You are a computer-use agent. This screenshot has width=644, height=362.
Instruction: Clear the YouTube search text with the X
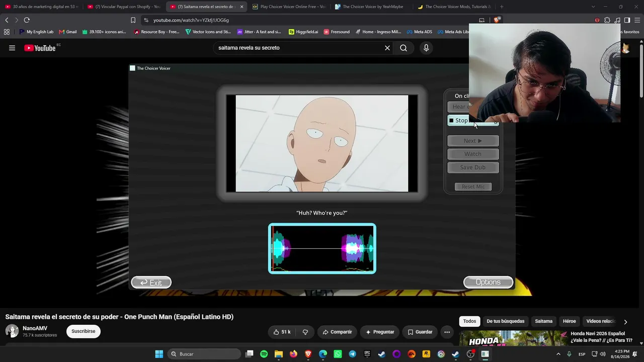(x=387, y=48)
